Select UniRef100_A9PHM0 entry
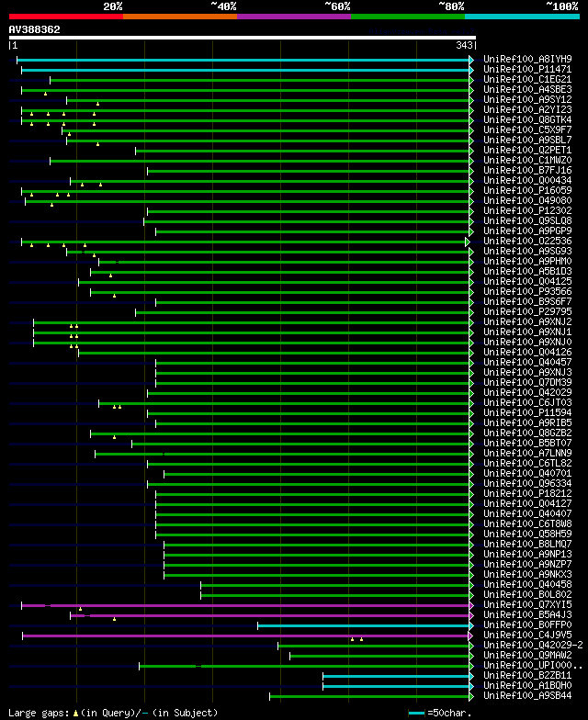Viewport: 588px width, 720px height. (x=527, y=261)
